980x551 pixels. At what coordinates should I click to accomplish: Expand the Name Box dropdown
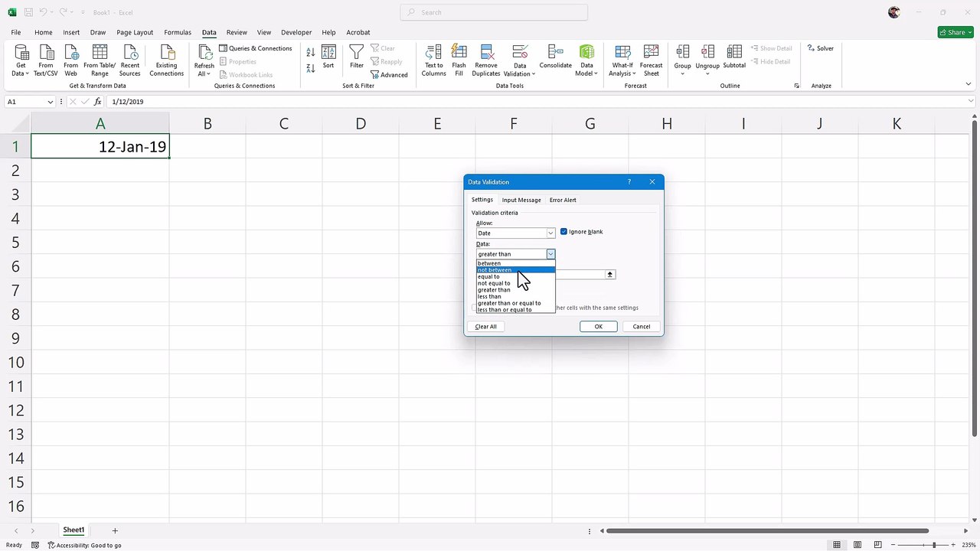[51, 102]
